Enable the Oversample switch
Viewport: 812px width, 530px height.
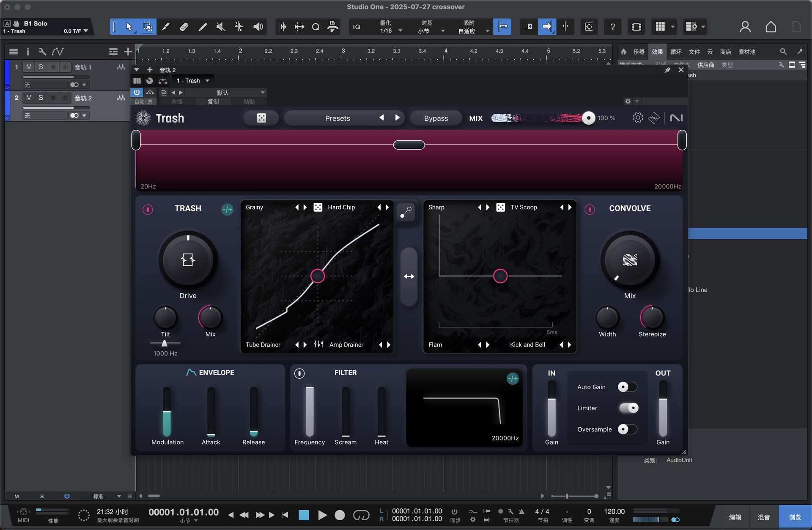pyautogui.click(x=627, y=429)
